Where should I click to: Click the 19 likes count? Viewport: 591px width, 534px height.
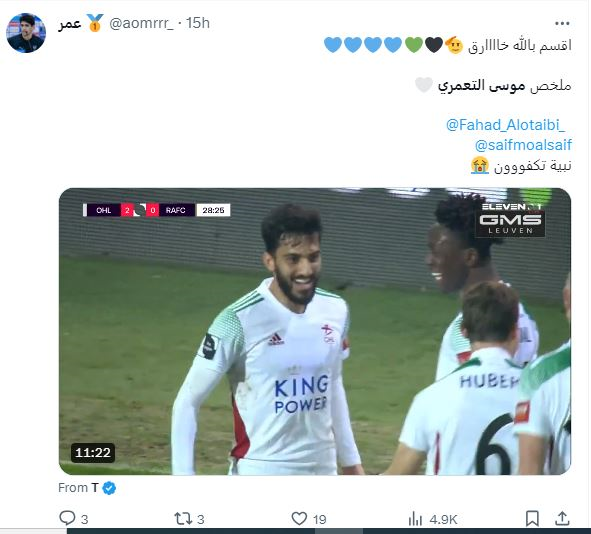pyautogui.click(x=319, y=519)
